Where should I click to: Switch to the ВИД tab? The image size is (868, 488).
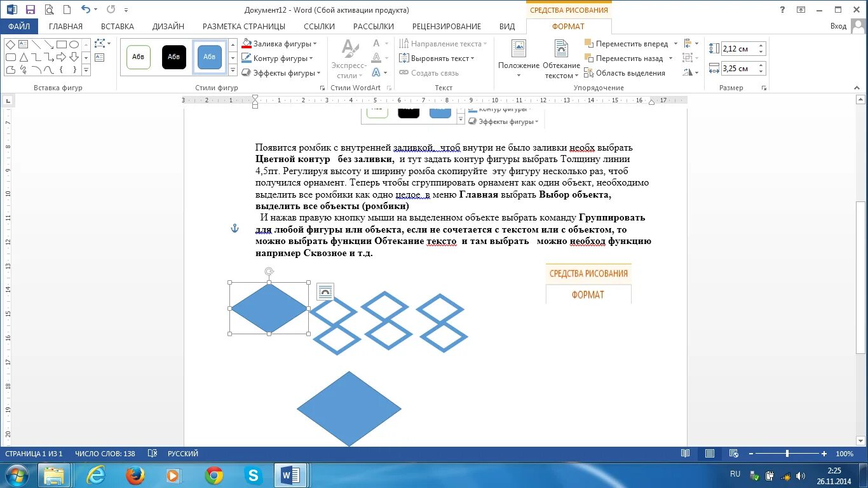pyautogui.click(x=507, y=26)
